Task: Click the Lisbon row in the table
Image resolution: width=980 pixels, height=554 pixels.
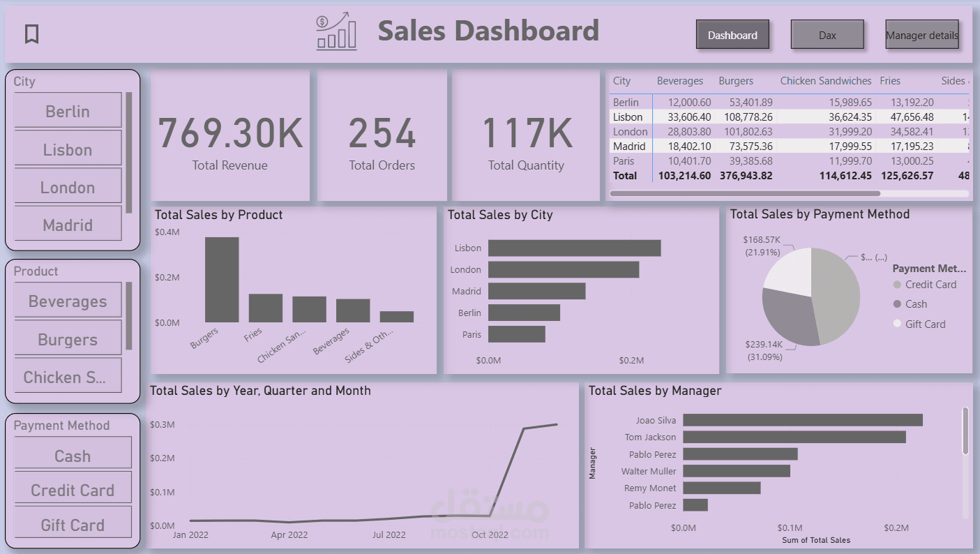Action: pos(789,117)
